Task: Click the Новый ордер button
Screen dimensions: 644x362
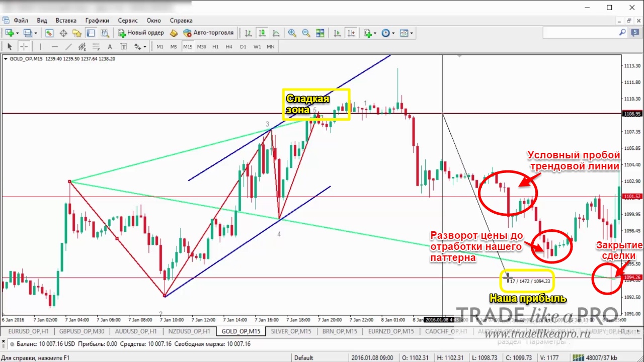Action: coord(141,33)
